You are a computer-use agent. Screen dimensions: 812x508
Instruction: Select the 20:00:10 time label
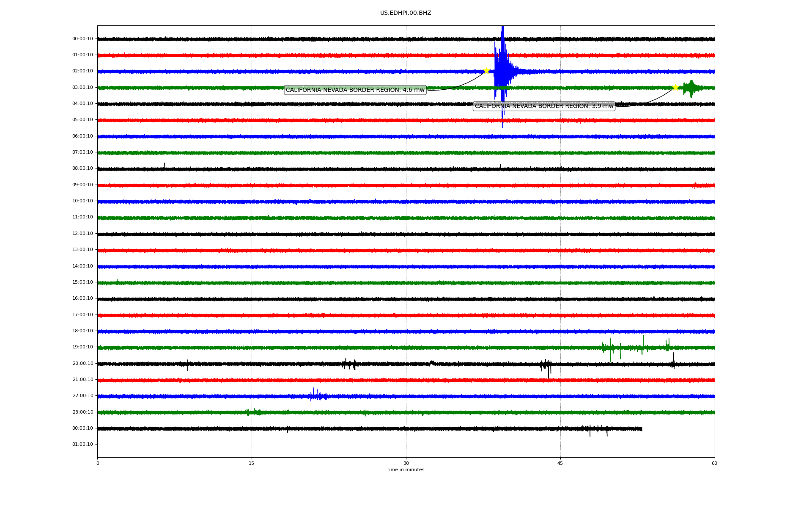[x=82, y=364]
